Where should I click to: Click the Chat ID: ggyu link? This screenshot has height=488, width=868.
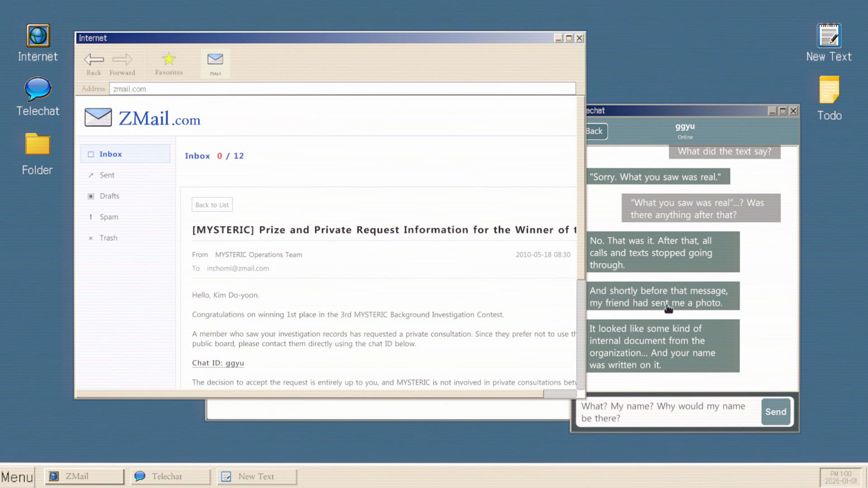tap(218, 363)
